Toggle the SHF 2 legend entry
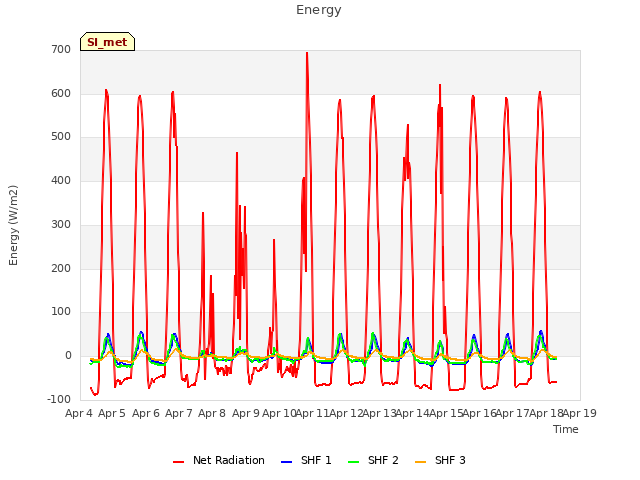Viewport: 640px width, 480px height. (373, 460)
